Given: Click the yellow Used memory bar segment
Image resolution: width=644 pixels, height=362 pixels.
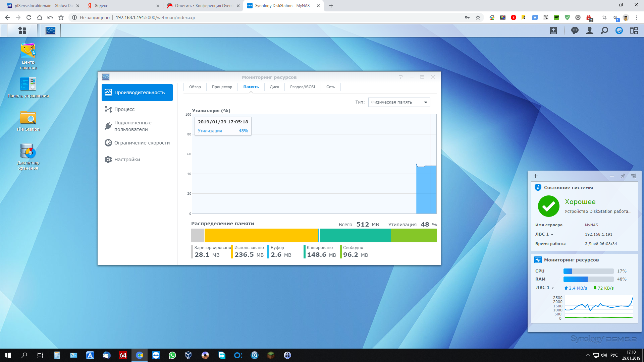Looking at the screenshot, I should point(261,235).
